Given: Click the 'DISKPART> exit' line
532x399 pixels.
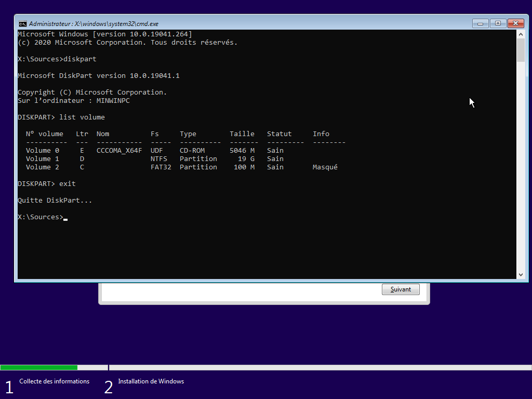Looking at the screenshot, I should 47,183.
